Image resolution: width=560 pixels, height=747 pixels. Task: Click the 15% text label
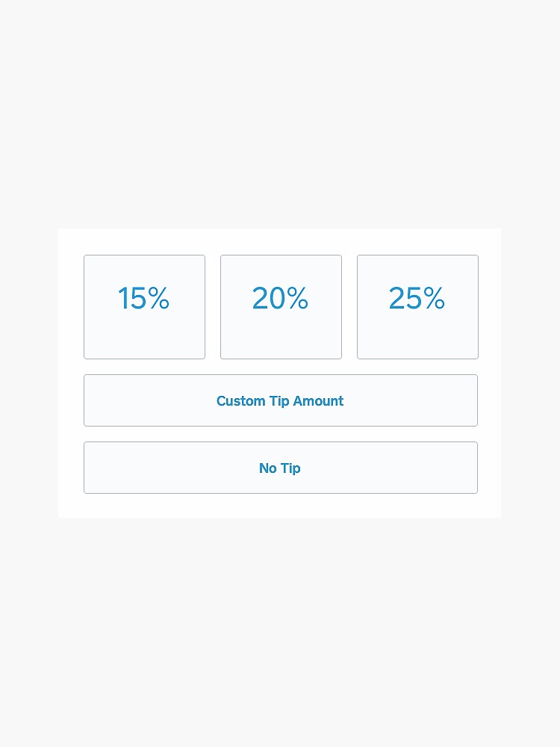(144, 299)
